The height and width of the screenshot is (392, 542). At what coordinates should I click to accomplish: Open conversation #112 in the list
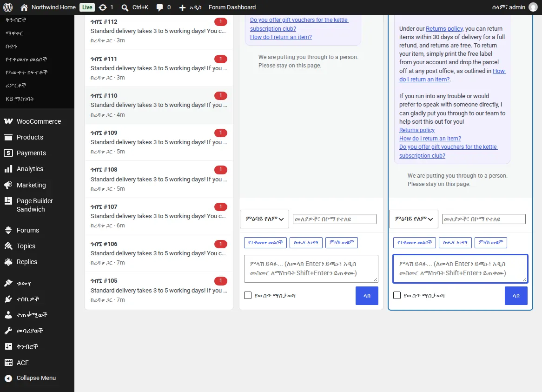click(159, 31)
